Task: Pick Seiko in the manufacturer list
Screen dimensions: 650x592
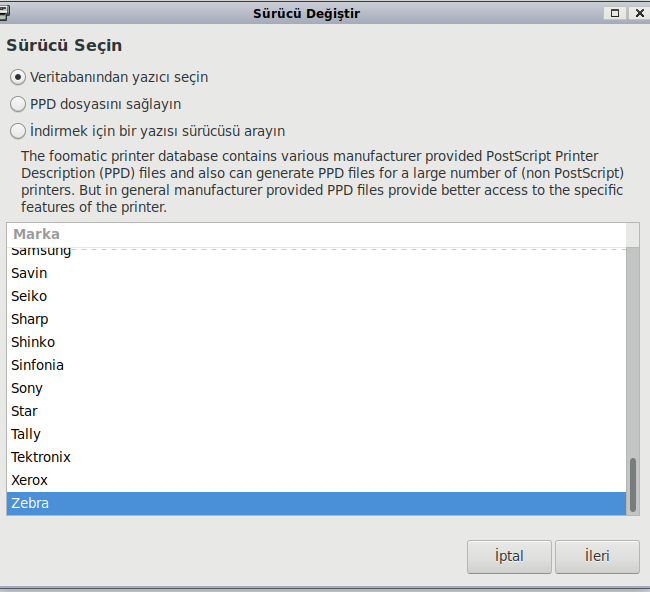Action: (29, 296)
